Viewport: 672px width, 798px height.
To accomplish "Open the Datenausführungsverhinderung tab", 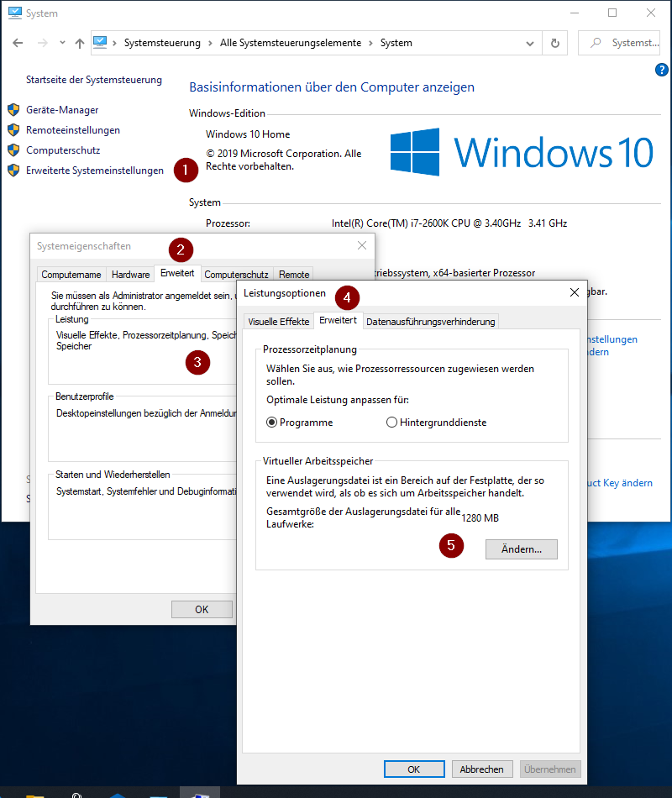I will [431, 322].
